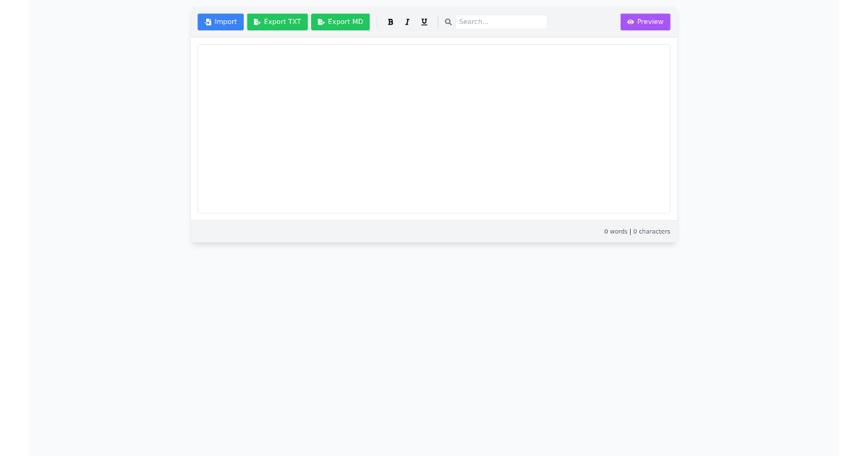The width and height of the screenshot is (868, 456).
Task: Enable Preview mode
Action: (645, 22)
